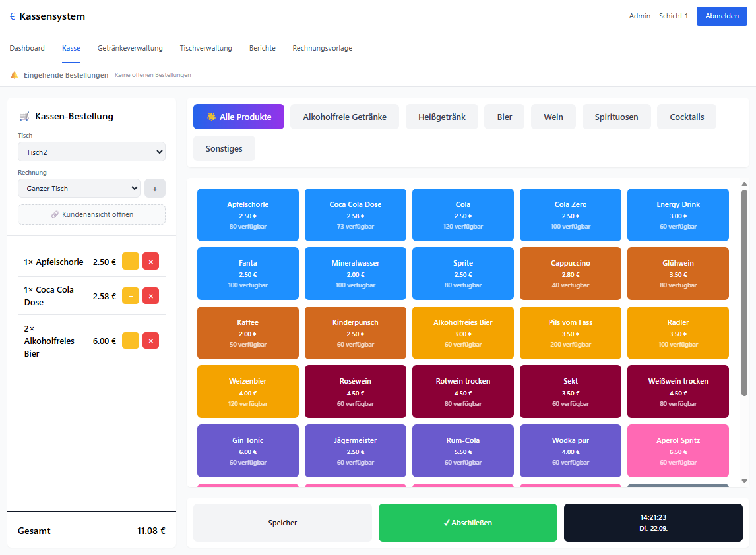Reduce Coca Cola Dose quantity with minus
Viewport: 756px width, 555px height.
pos(131,296)
